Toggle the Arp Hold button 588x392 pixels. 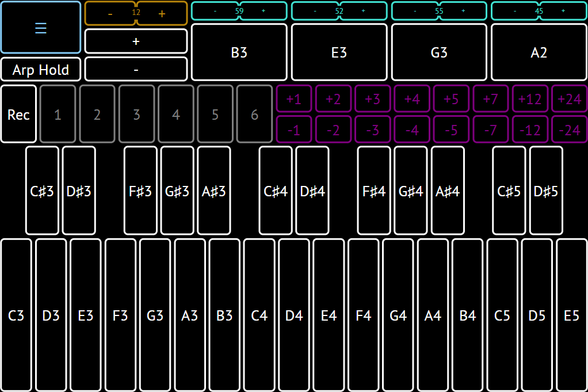click(x=40, y=70)
